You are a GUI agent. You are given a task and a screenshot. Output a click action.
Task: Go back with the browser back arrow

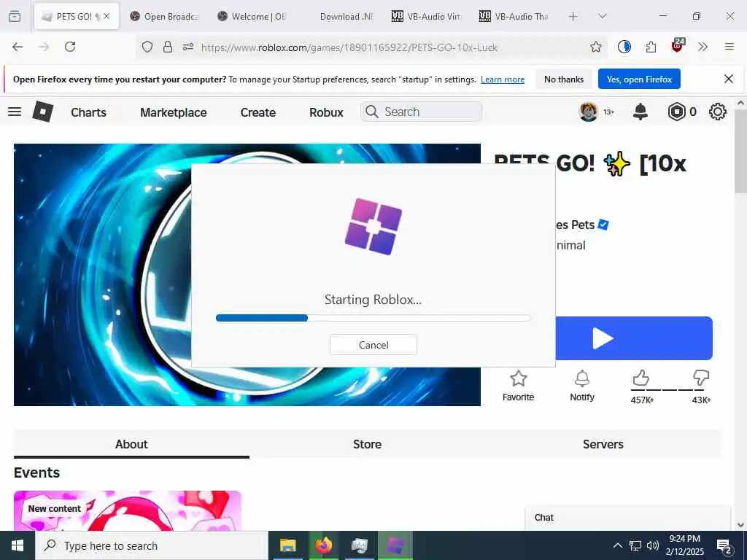[18, 47]
